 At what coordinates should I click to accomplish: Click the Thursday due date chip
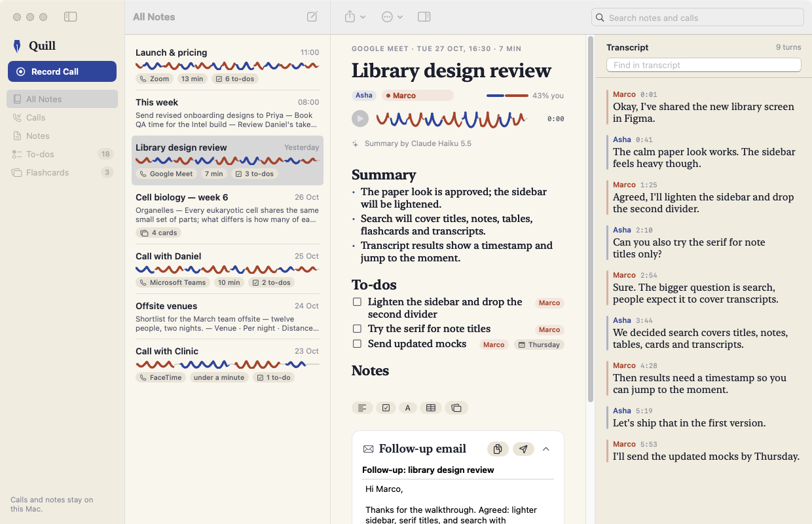tap(539, 345)
